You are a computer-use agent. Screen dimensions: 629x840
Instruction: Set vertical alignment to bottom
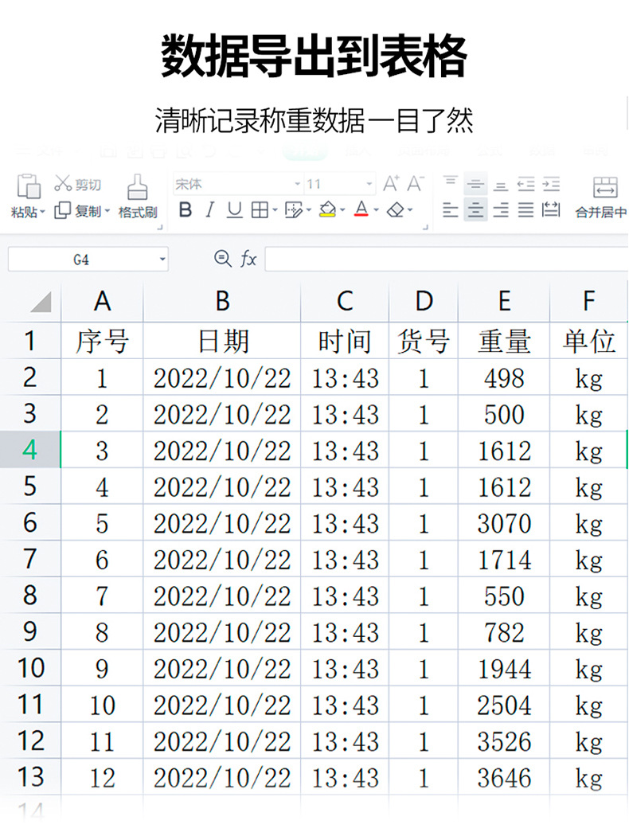(501, 186)
